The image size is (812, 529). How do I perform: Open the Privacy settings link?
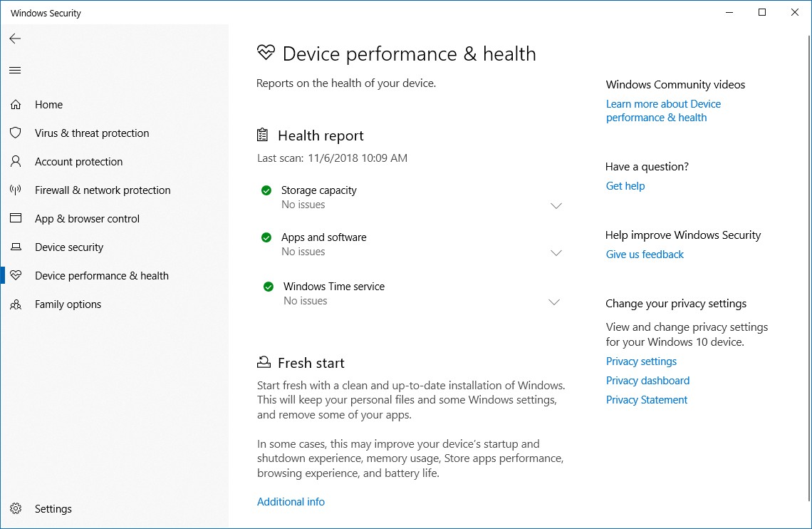point(641,361)
